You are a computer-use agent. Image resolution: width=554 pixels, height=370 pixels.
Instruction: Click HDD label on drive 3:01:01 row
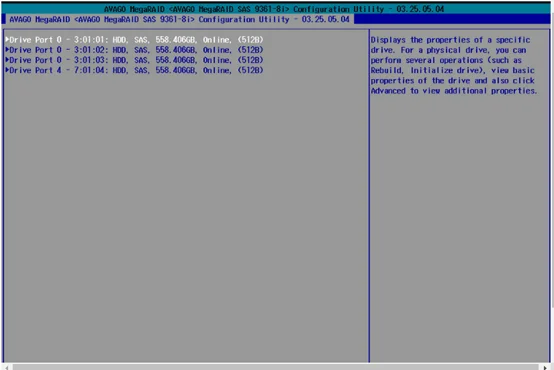[x=120, y=40]
